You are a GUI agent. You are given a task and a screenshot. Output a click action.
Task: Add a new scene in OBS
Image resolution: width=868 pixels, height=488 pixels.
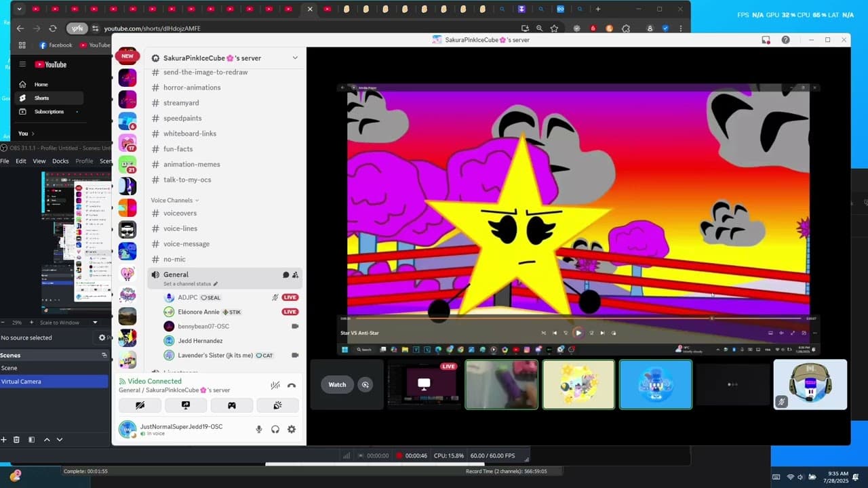point(3,440)
